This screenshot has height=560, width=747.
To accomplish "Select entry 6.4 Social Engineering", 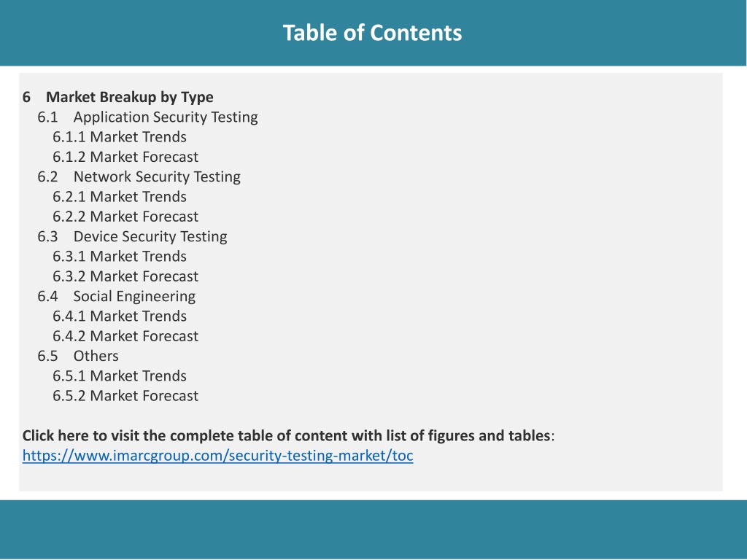I will point(116,297).
